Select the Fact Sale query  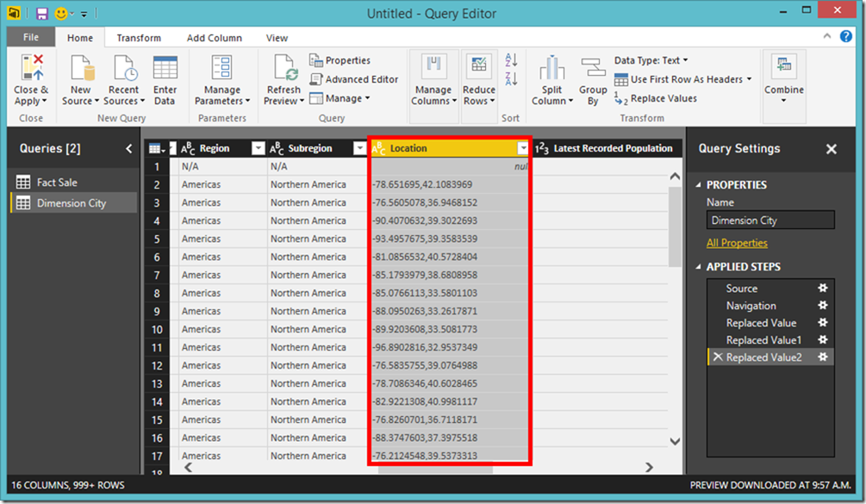point(74,182)
